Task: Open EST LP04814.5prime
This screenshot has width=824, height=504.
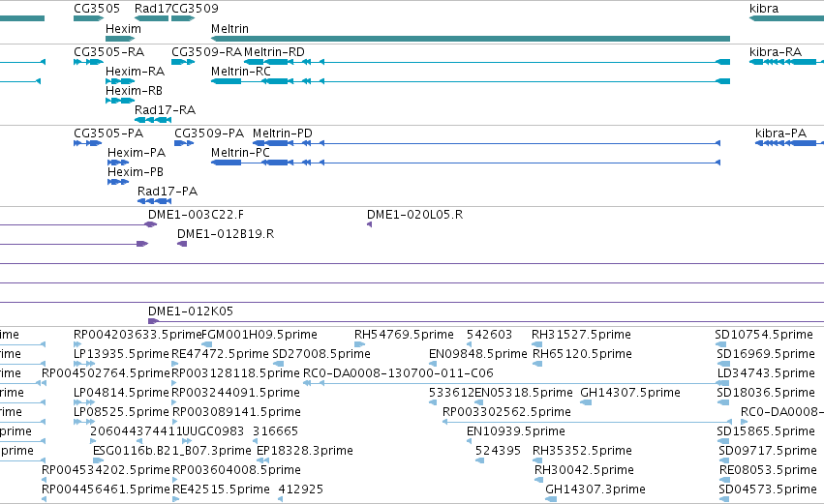Action: click(121, 393)
